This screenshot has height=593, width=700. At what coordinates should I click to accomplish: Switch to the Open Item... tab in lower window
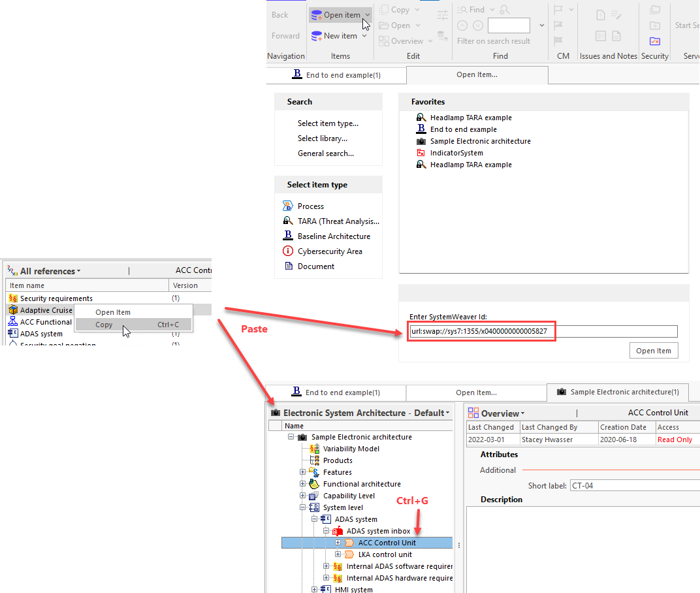(476, 393)
